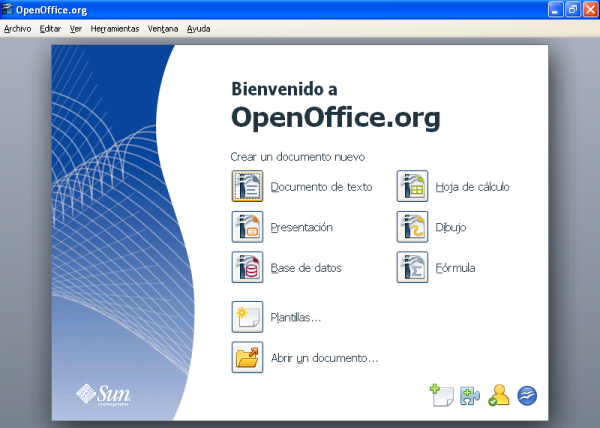The width and height of the screenshot is (600, 428).
Task: Open the Editar menu
Action: [50, 29]
